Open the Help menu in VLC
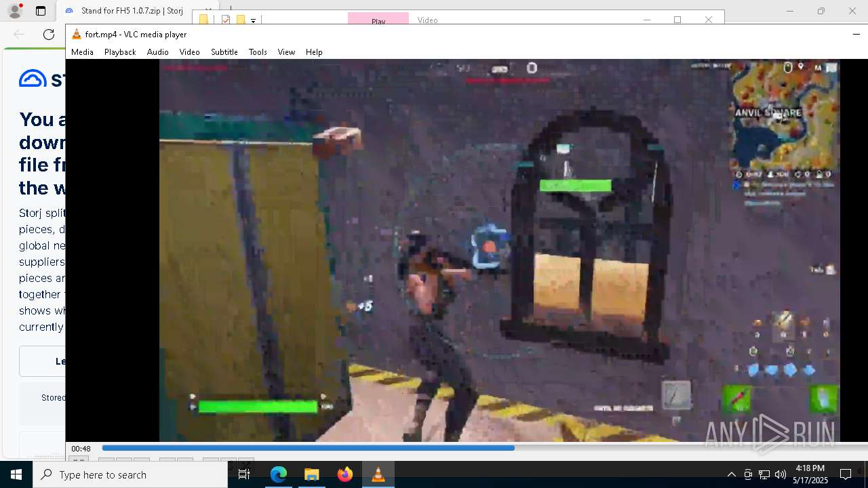 (x=314, y=52)
